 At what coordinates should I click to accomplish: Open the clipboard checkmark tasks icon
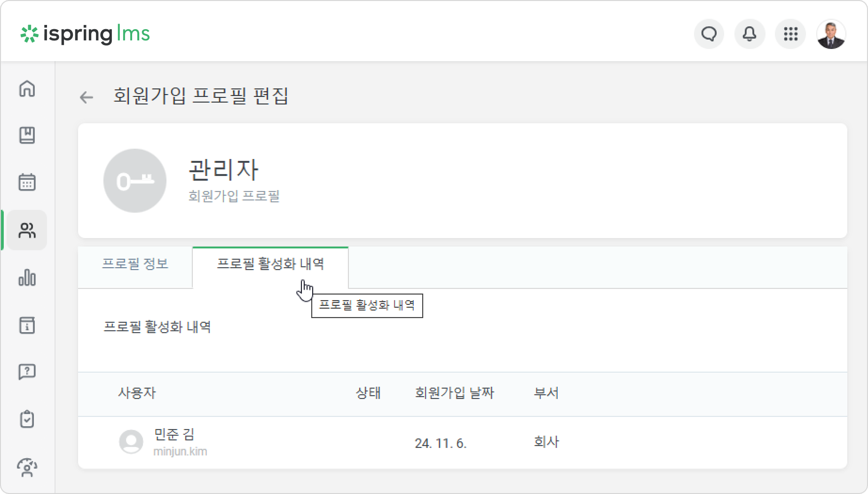pyautogui.click(x=27, y=419)
